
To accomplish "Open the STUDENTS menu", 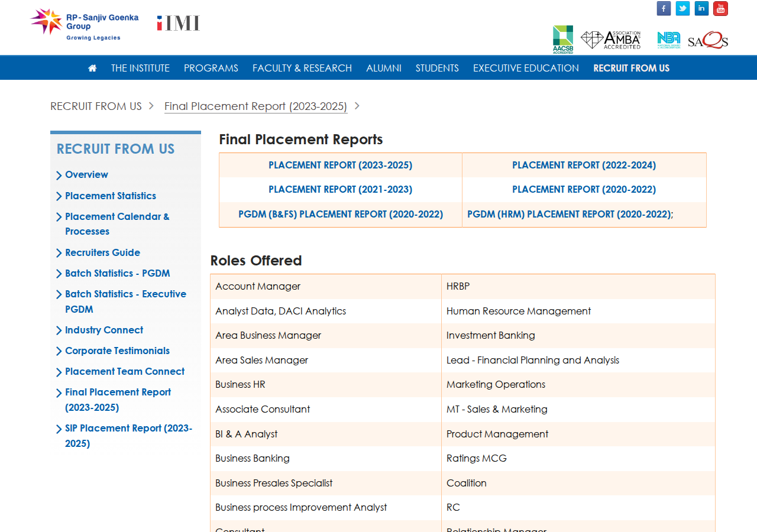I will (x=437, y=68).
